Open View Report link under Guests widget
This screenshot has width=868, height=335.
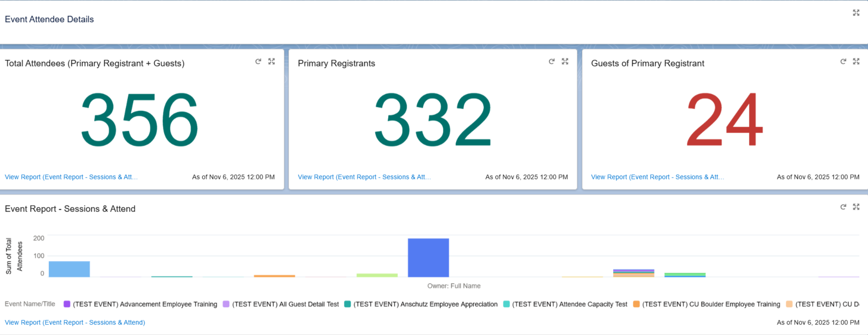pos(657,177)
